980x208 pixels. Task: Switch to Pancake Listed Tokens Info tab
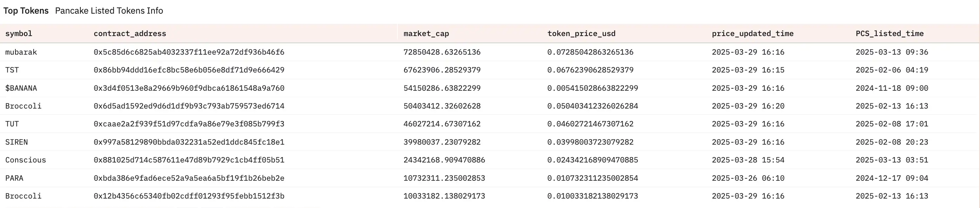point(109,11)
